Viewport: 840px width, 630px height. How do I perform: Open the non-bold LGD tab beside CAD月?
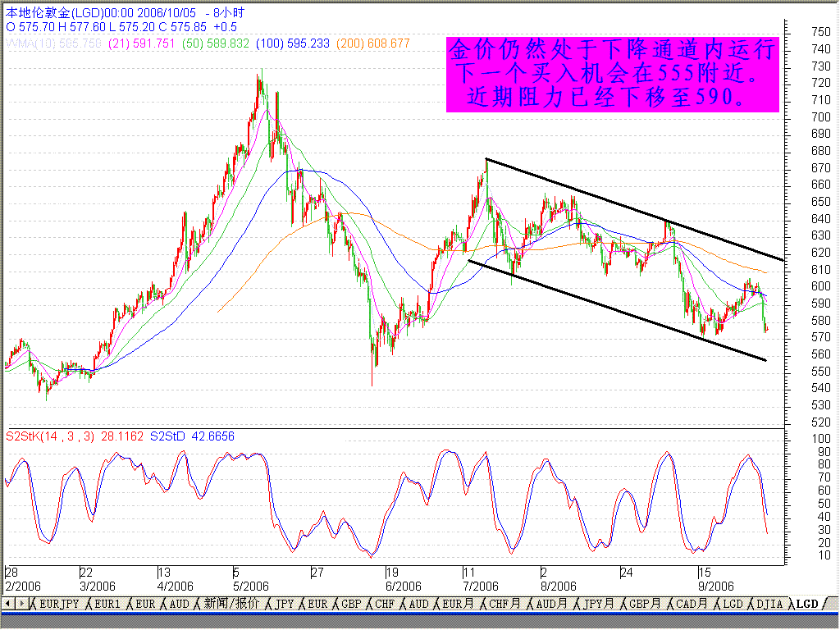click(733, 604)
